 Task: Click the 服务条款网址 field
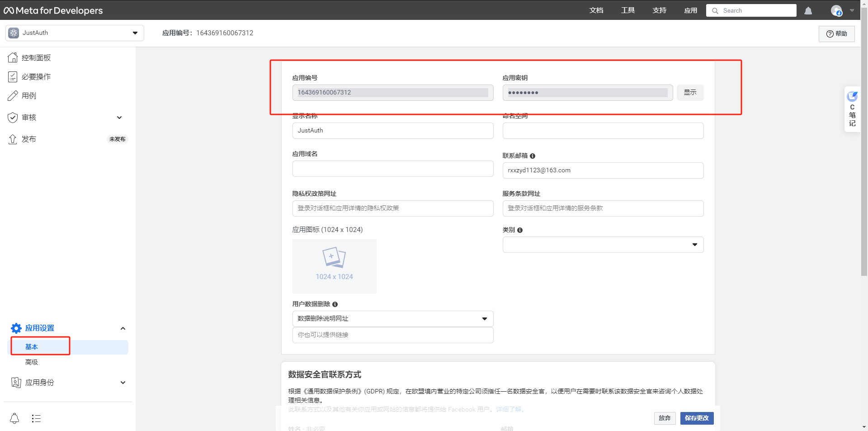click(603, 208)
